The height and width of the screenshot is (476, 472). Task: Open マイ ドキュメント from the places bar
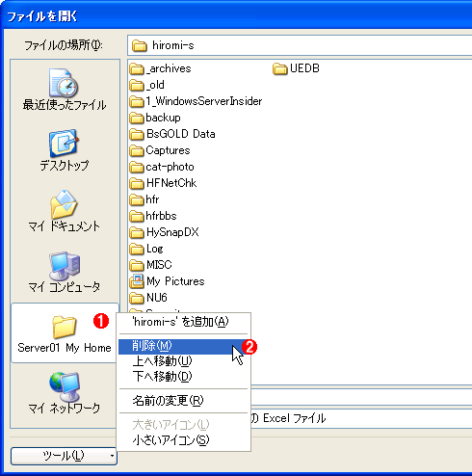[65, 211]
